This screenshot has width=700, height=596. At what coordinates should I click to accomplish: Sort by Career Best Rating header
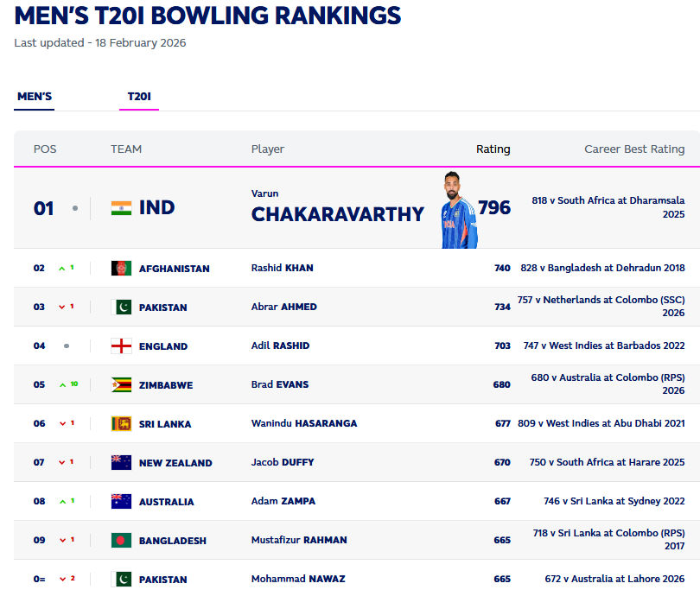636,149
